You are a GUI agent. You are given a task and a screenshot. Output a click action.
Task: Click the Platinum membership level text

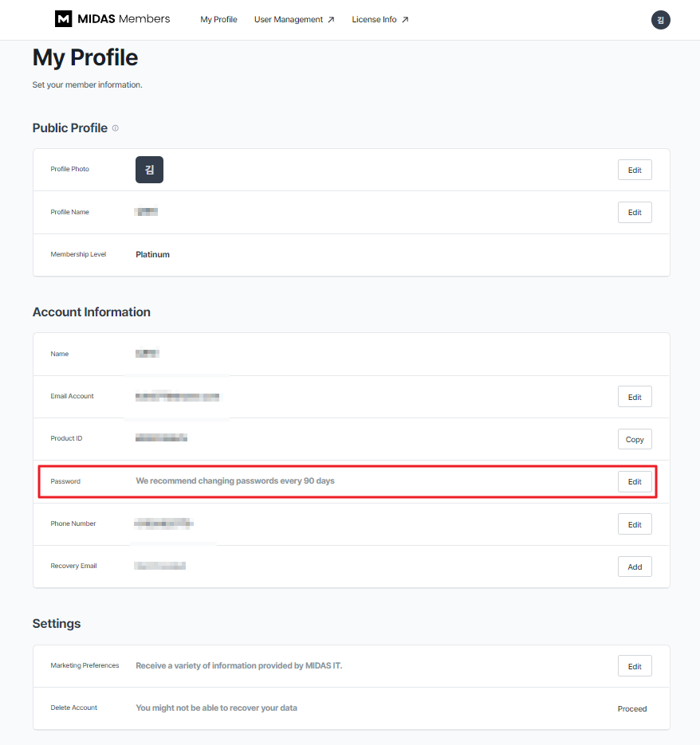(152, 254)
